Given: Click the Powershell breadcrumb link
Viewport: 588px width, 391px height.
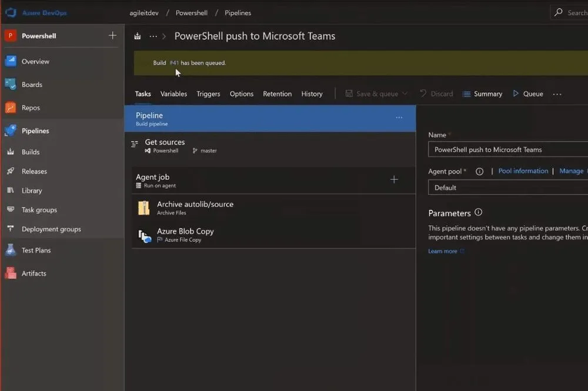Looking at the screenshot, I should click(x=191, y=13).
